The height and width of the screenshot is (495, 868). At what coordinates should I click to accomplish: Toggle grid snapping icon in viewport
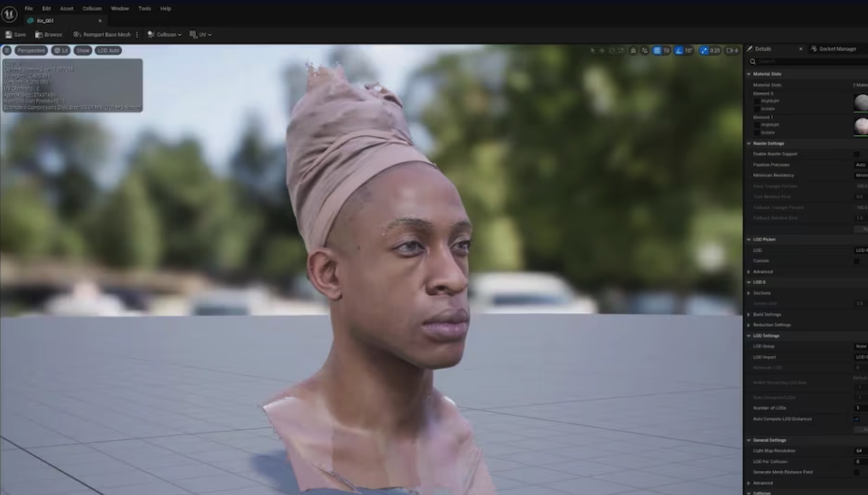coord(657,50)
